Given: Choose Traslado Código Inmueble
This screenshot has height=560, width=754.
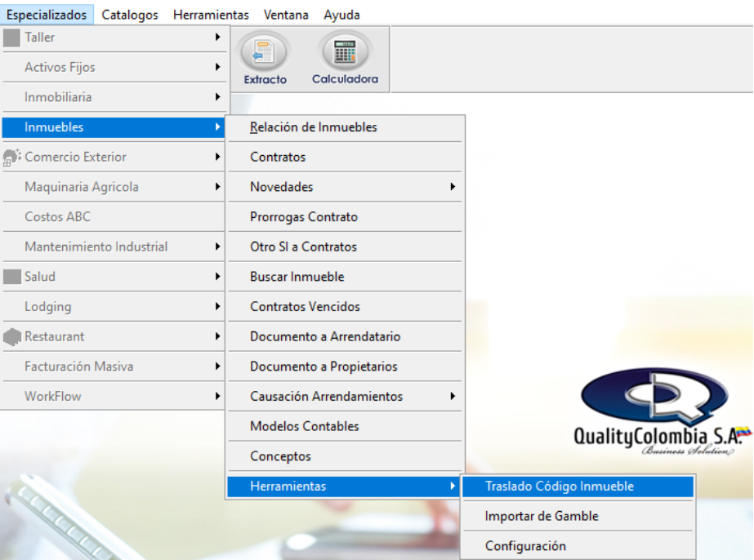Looking at the screenshot, I should click(578, 486).
